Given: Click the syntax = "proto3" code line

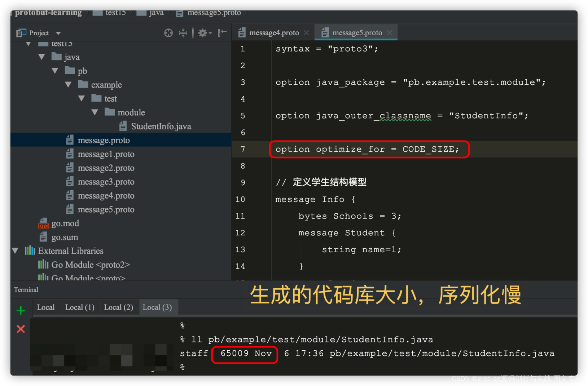Looking at the screenshot, I should (327, 49).
